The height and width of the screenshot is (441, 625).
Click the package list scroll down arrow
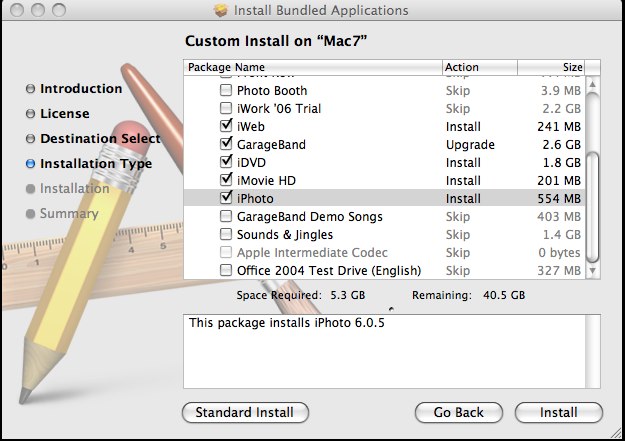coord(592,271)
